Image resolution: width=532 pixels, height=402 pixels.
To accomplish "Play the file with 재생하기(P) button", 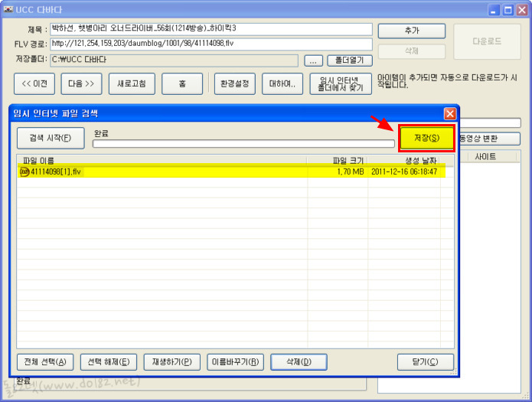I will tap(172, 361).
